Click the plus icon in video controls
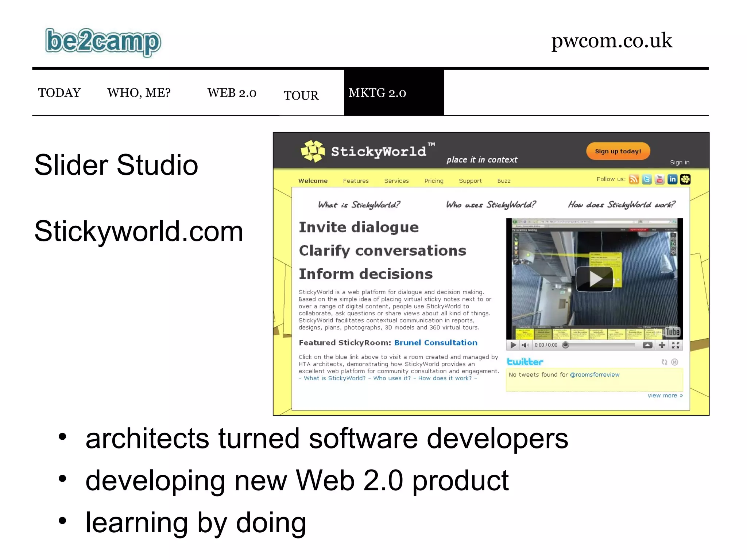Image resolution: width=747 pixels, height=560 pixels. pyautogui.click(x=662, y=345)
